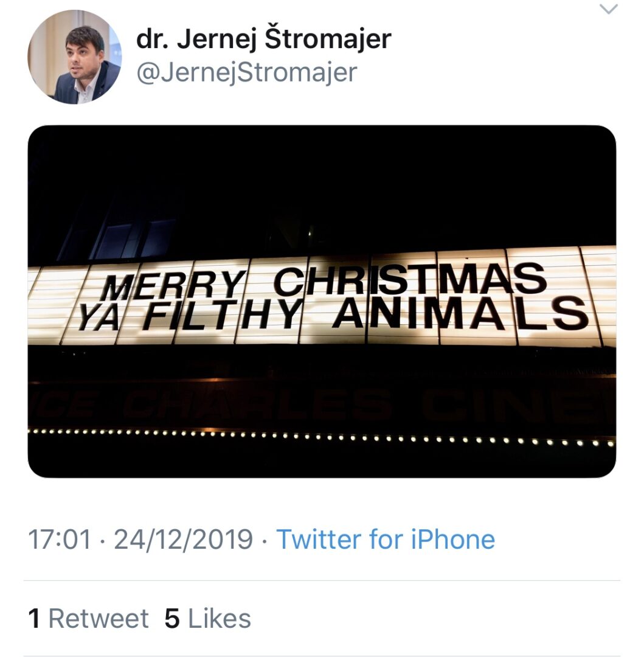Open the @JernejStromajer handle
The width and height of the screenshot is (644, 657).
click(x=246, y=72)
